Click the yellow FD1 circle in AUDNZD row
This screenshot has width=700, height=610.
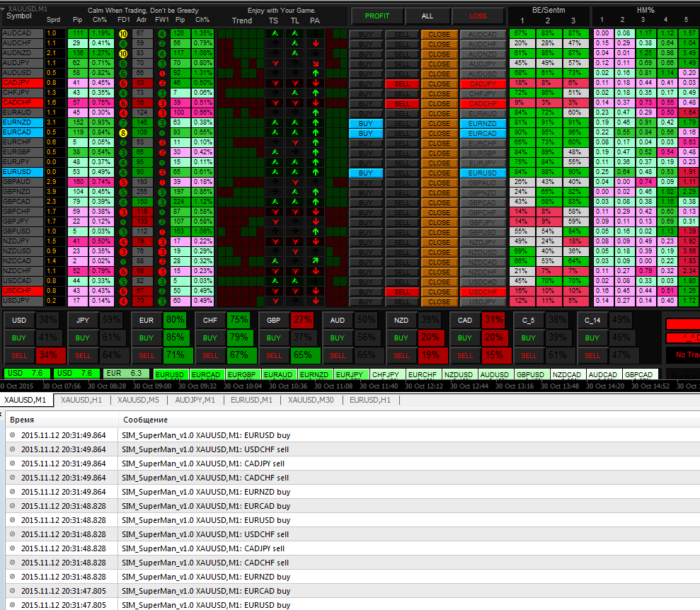pos(123,54)
